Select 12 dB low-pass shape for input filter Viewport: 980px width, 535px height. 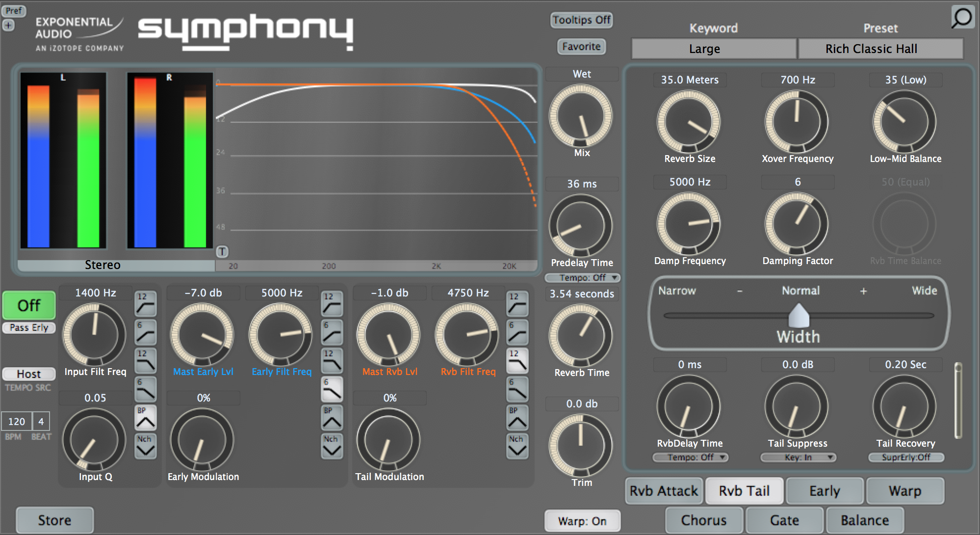[146, 303]
